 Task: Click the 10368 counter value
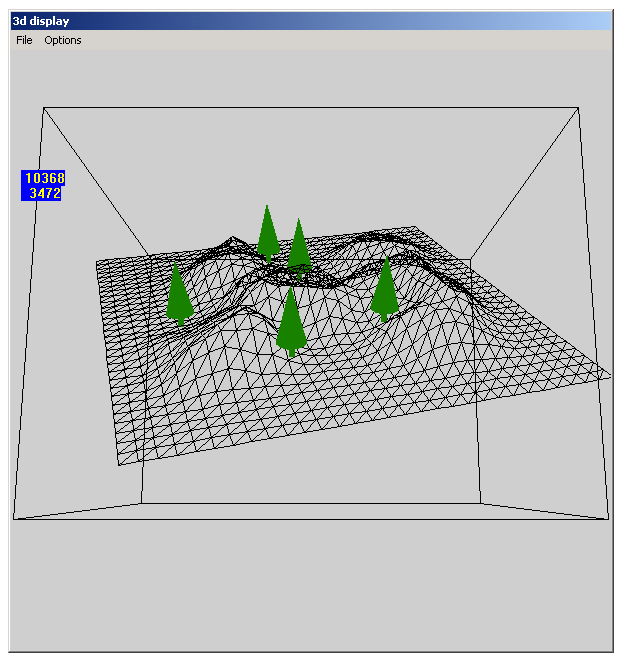click(45, 178)
